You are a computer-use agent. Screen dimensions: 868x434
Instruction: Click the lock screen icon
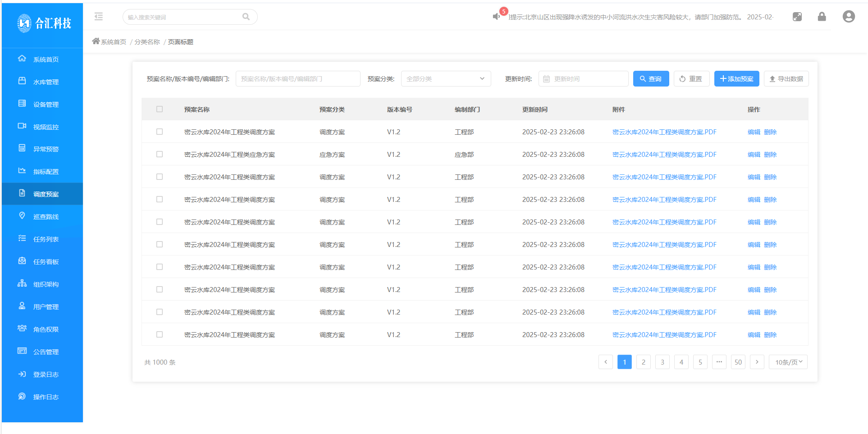point(822,17)
